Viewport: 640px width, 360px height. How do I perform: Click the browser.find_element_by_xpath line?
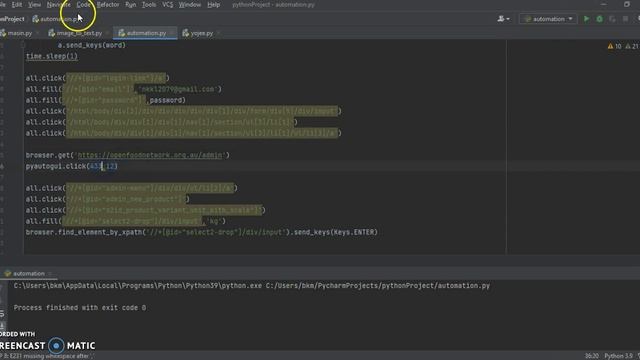(202, 232)
